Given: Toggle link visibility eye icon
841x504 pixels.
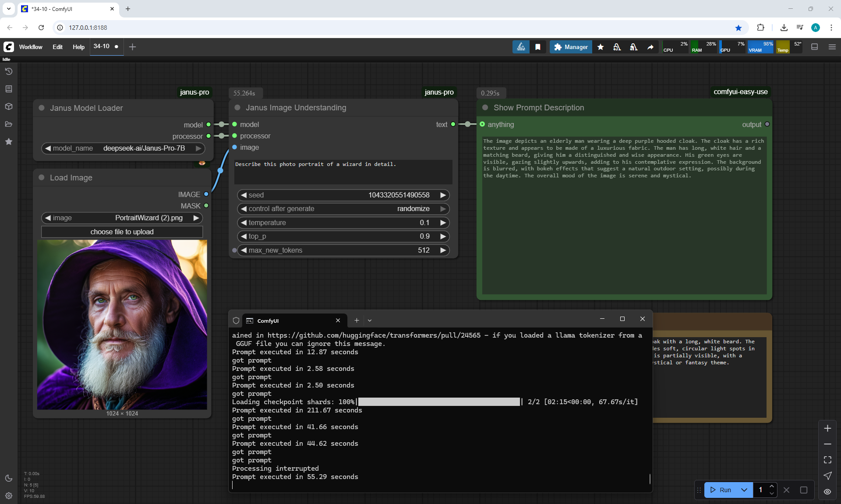Looking at the screenshot, I should 827,491.
